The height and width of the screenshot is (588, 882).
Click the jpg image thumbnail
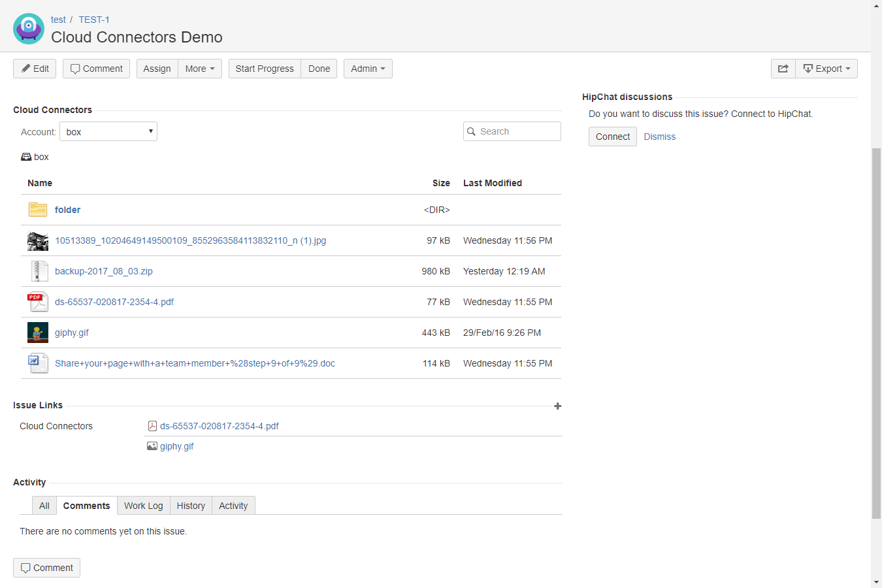click(x=38, y=240)
